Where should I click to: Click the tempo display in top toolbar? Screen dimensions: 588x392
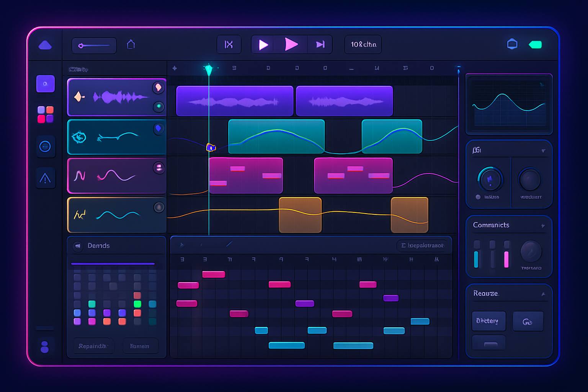pyautogui.click(x=363, y=44)
